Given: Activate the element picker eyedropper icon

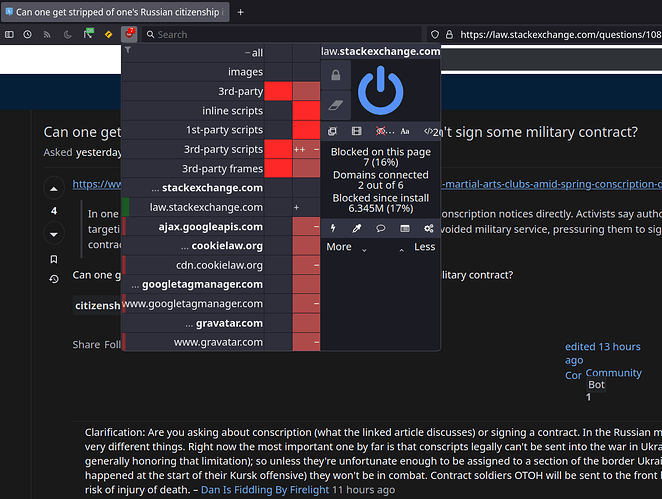Looking at the screenshot, I should pos(357,228).
